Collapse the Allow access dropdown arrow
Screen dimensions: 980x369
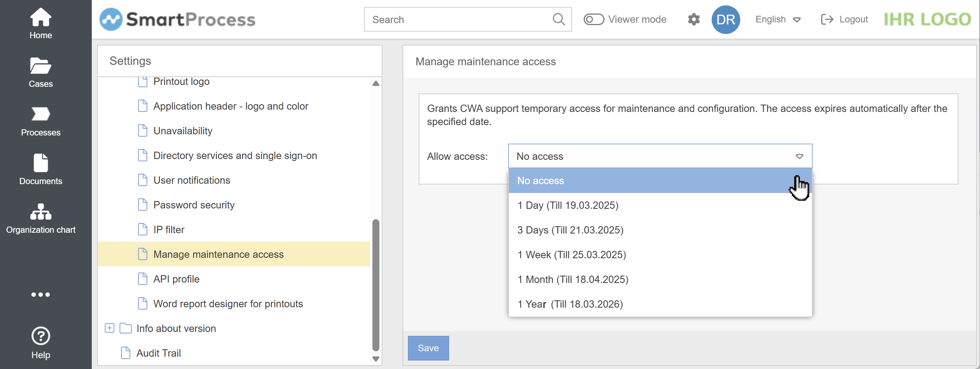tap(799, 156)
